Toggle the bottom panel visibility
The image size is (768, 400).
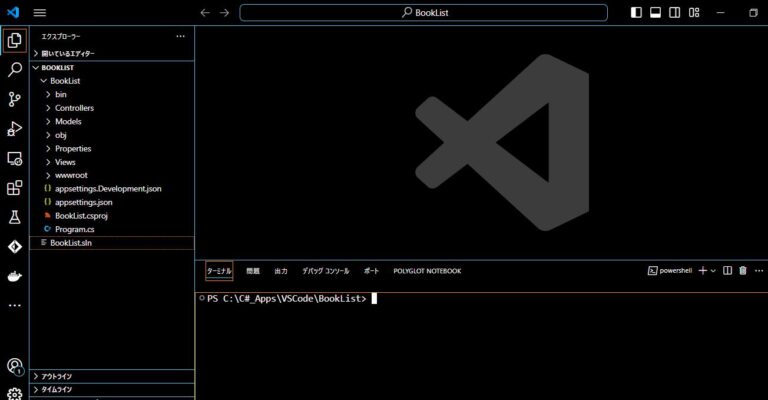[656, 13]
